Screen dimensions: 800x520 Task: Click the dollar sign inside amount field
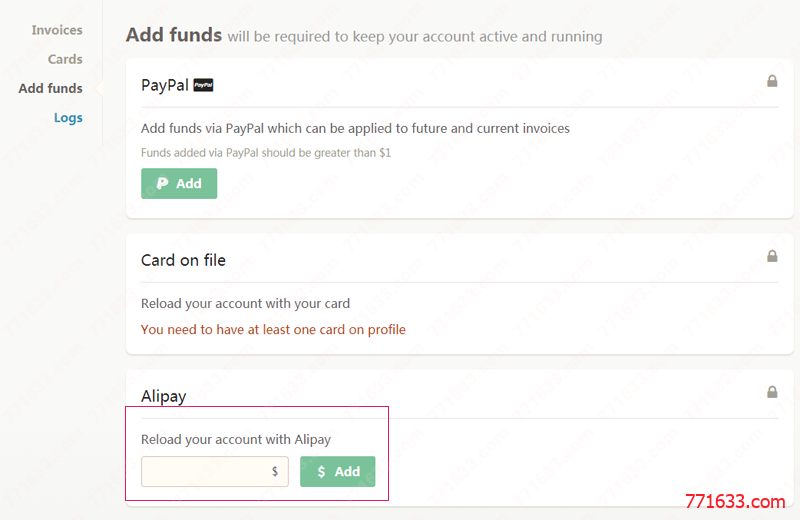275,471
